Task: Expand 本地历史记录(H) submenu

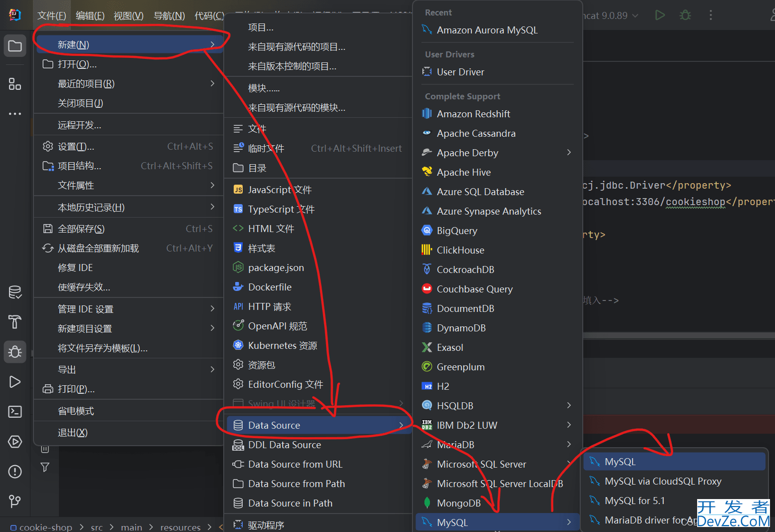Action: (x=130, y=207)
